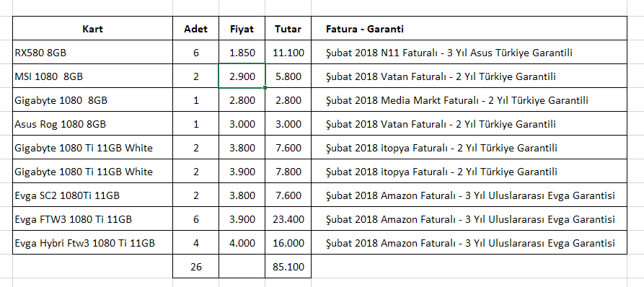Select the Kart header cell
The width and height of the screenshot is (644, 287).
(93, 28)
